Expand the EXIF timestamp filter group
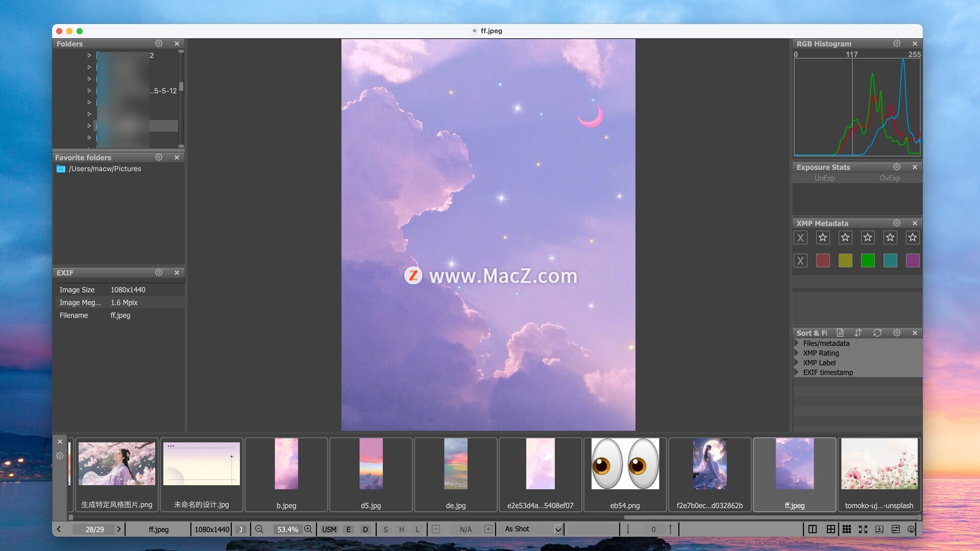Screen dimensions: 980x551 (796, 372)
